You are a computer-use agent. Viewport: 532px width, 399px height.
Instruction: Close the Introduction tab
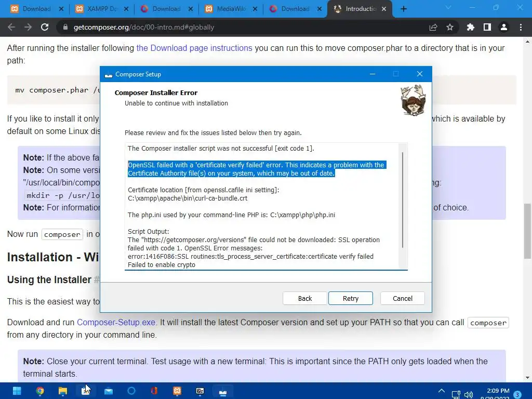click(384, 9)
